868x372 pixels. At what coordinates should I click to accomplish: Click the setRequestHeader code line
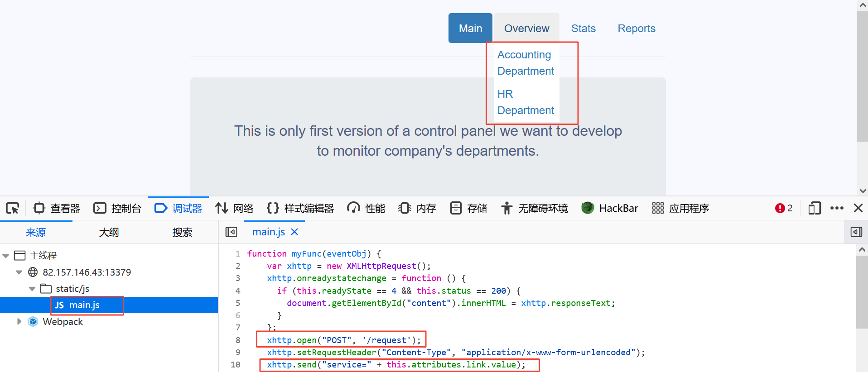coord(456,352)
